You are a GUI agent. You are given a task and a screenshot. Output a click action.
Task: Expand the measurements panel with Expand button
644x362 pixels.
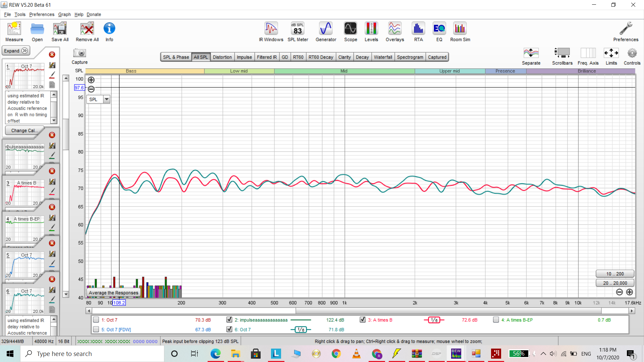tap(16, 51)
